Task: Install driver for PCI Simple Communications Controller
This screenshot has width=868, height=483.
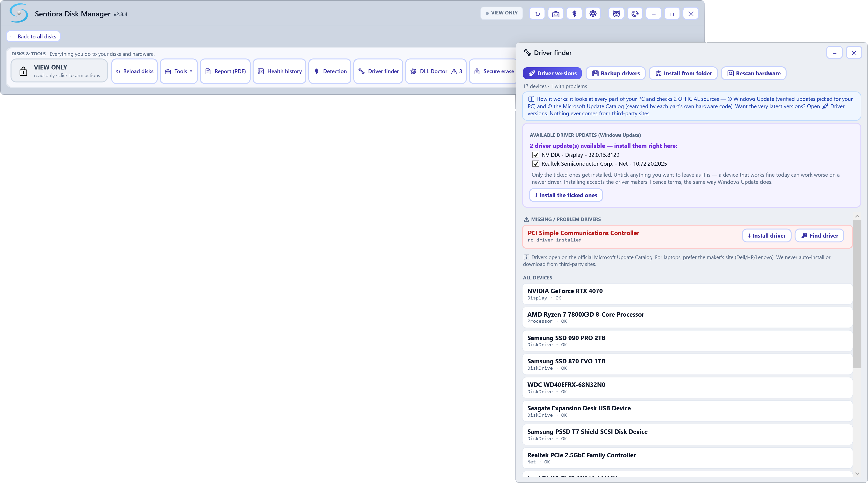Action: [766, 235]
